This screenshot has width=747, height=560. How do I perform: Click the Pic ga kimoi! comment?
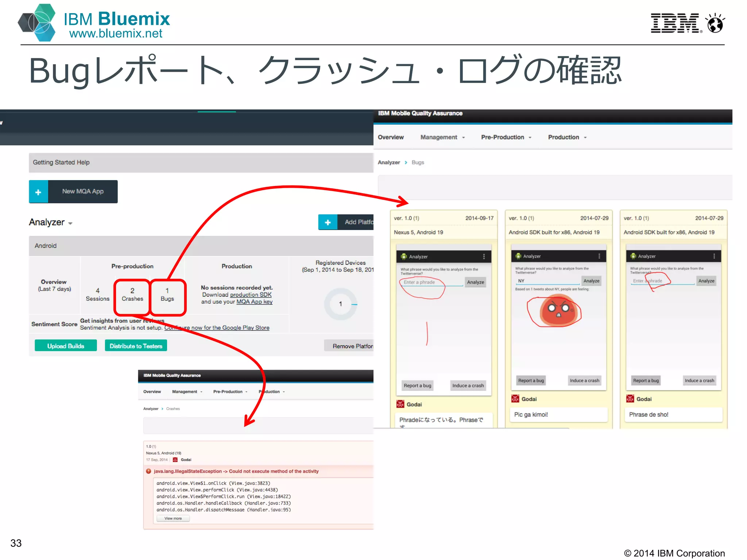tap(558, 415)
